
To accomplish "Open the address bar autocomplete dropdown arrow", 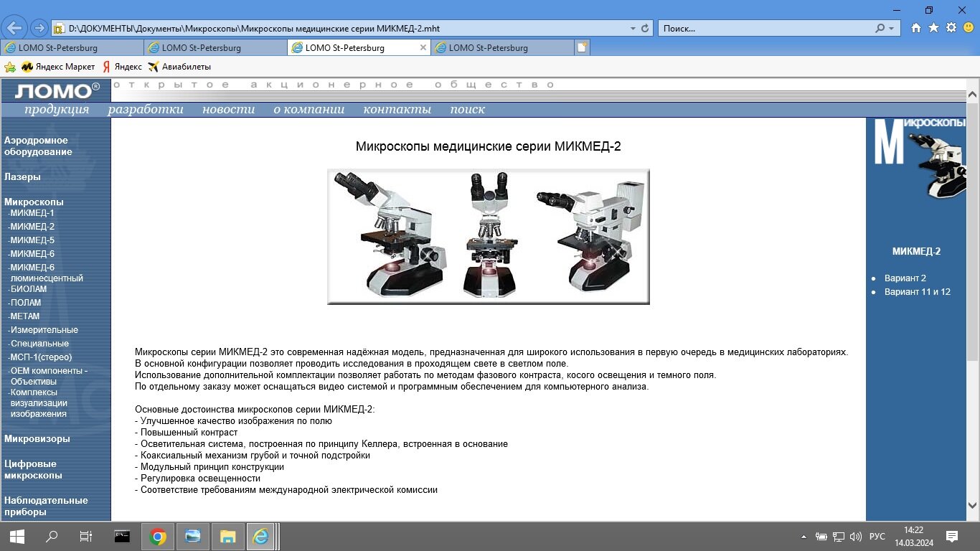I will click(633, 29).
